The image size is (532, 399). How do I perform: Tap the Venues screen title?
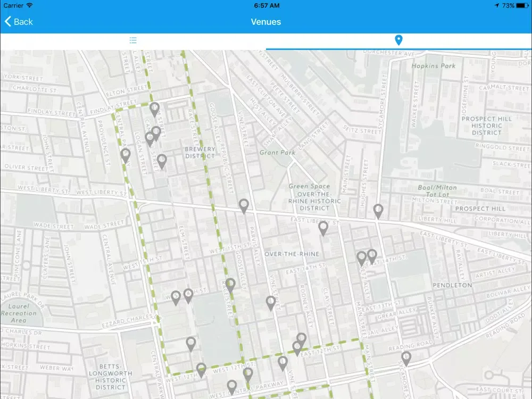coord(266,22)
